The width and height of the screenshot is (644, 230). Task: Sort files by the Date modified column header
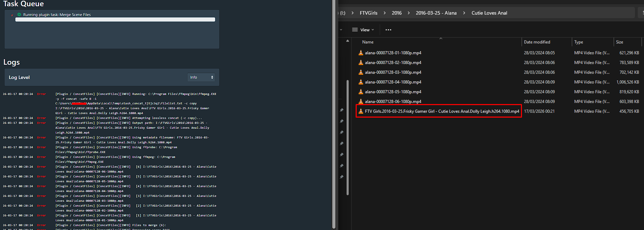point(537,42)
